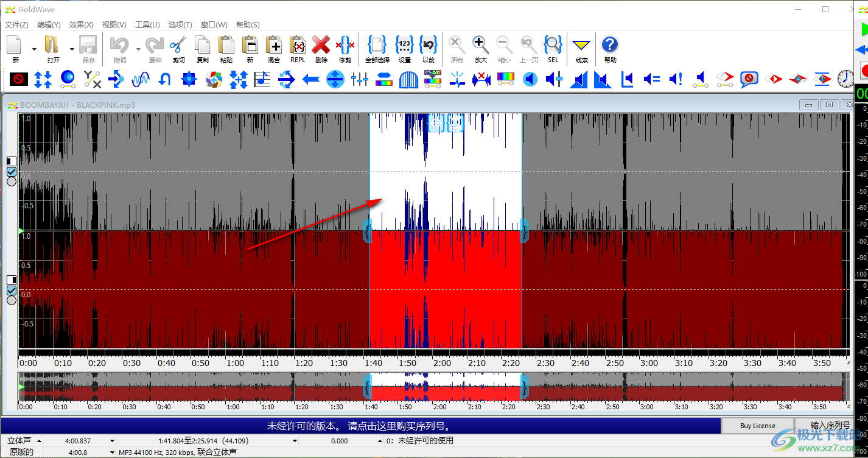Open the 文件(Z) menu

(x=16, y=25)
